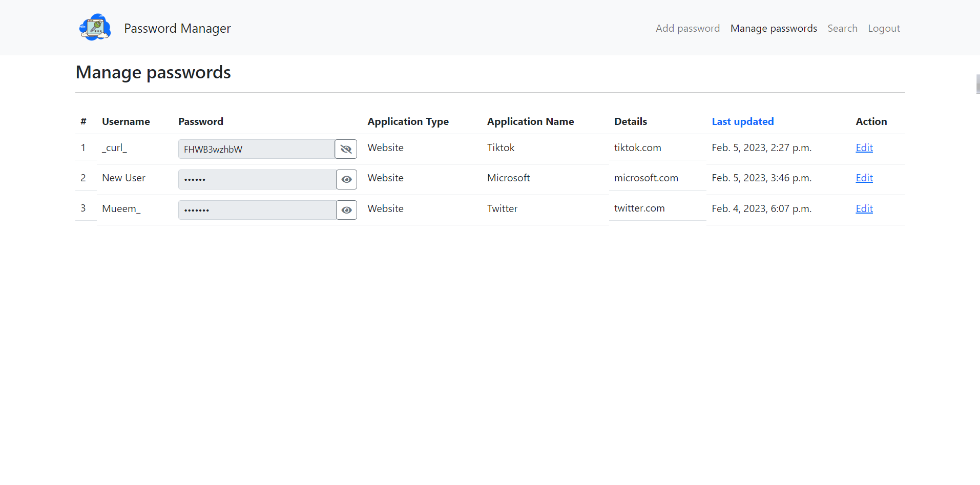Viewport: 980px width, 485px height.
Task: Select the username Mueem_
Action: coord(121,208)
